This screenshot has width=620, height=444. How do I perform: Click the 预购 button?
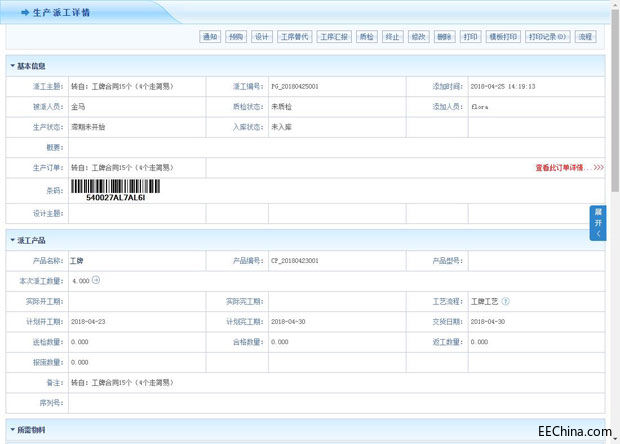(236, 37)
